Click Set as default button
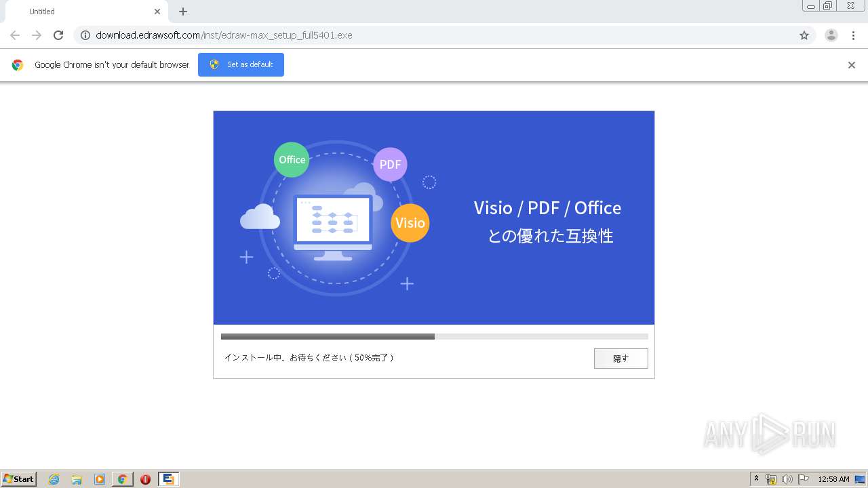This screenshot has height=488, width=868. [x=241, y=64]
